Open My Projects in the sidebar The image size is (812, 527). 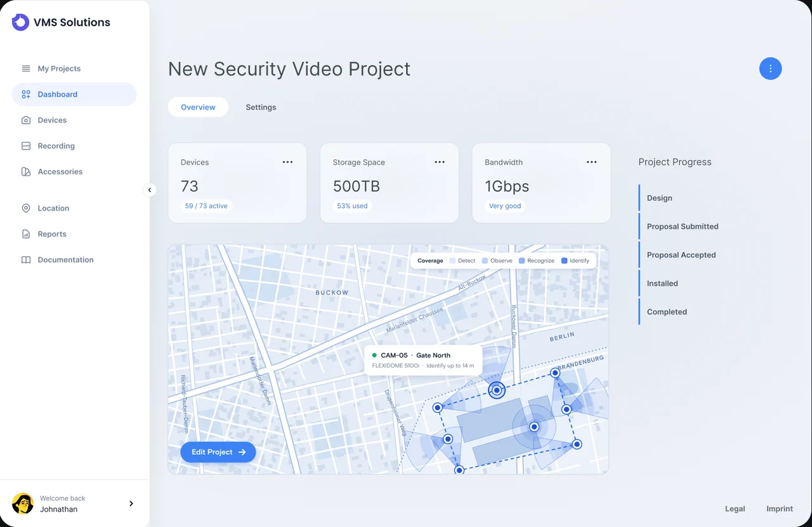[x=74, y=68]
